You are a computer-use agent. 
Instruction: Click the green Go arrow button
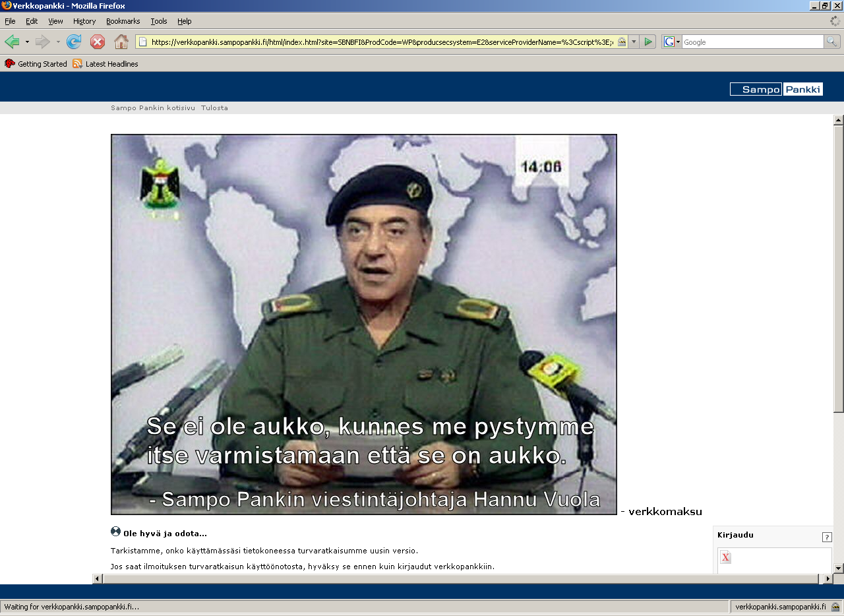(648, 42)
